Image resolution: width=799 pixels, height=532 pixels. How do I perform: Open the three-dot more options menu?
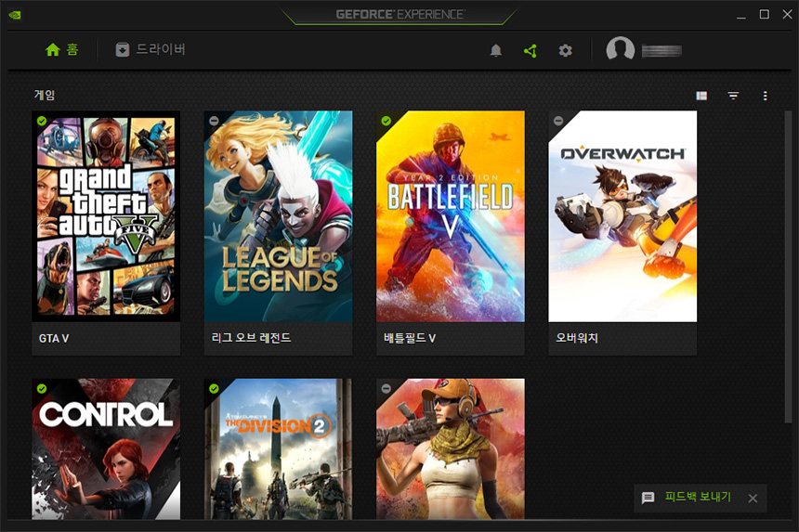click(x=765, y=96)
